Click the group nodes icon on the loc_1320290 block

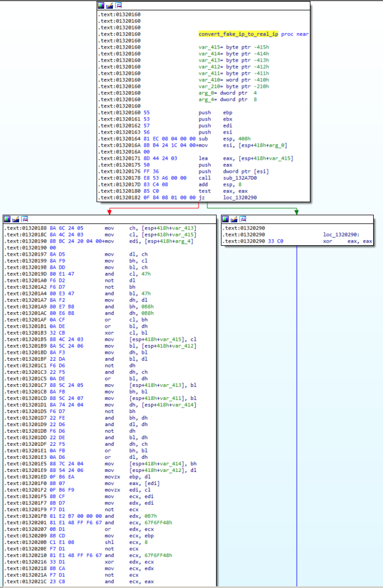click(x=243, y=219)
